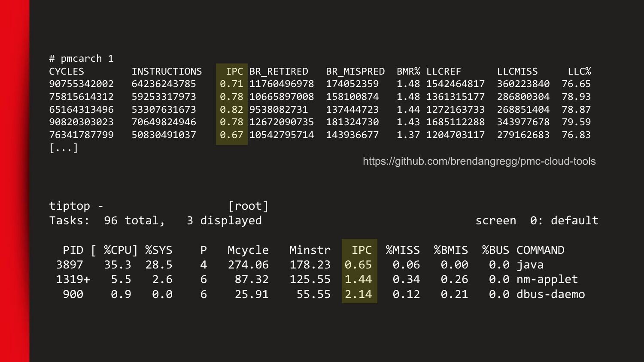The image size is (644, 362).
Task: Select the BR_RETIRED column header
Action: [279, 71]
